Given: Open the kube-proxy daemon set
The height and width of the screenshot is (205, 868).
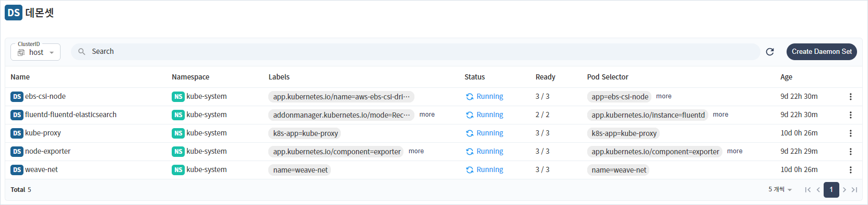Looking at the screenshot, I should point(43,133).
